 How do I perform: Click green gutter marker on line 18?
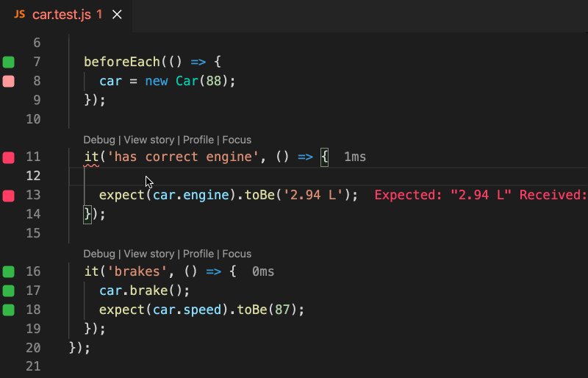pos(9,310)
